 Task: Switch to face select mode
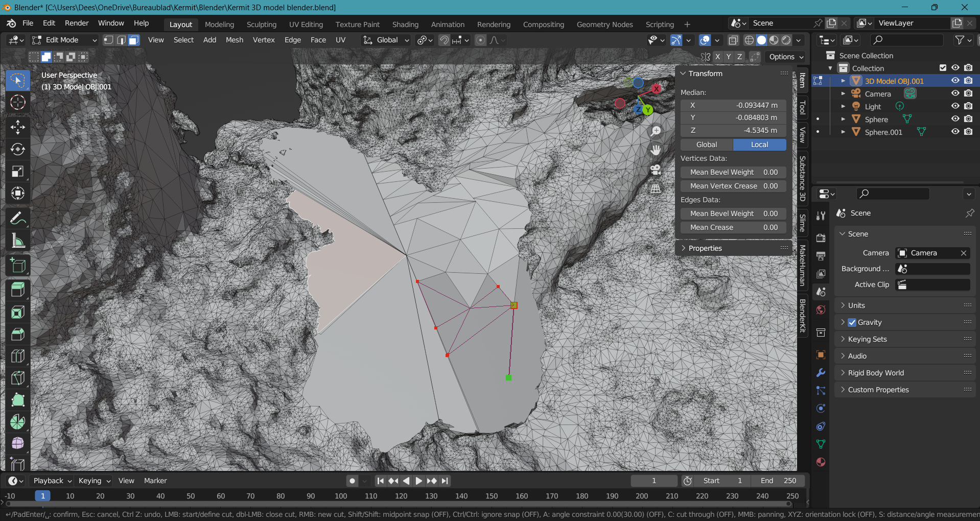(x=134, y=40)
